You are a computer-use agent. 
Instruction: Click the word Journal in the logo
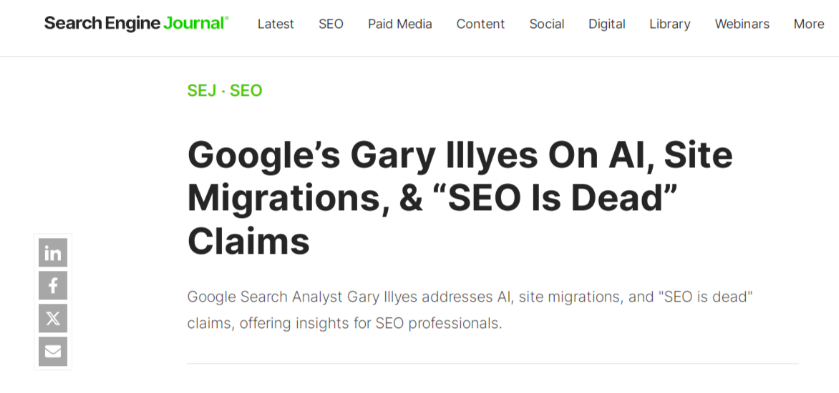point(196,24)
